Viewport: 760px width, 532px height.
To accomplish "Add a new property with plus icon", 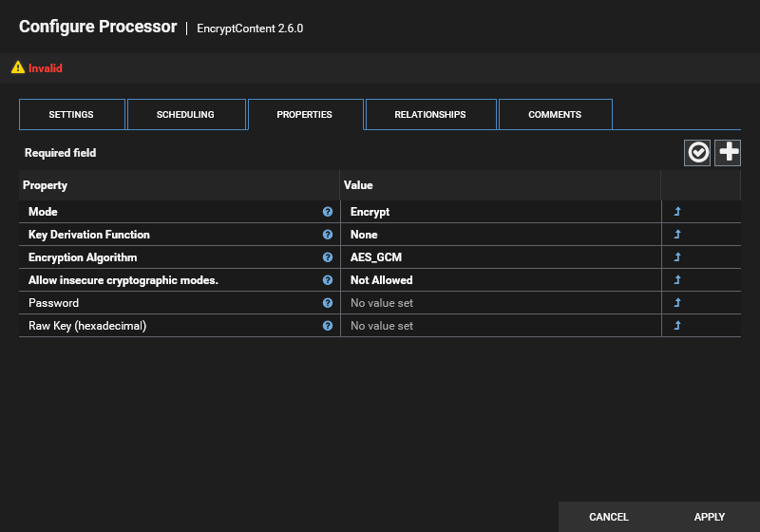I will coord(728,153).
